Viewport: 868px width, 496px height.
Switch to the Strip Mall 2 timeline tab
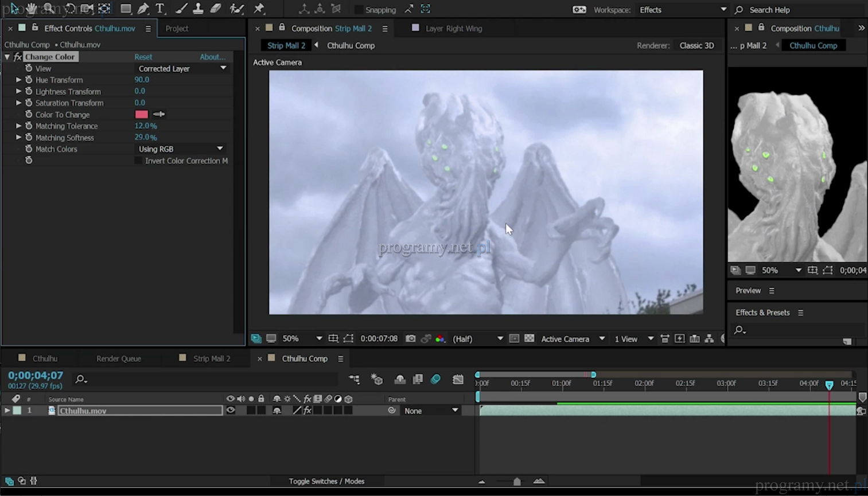[x=211, y=358]
